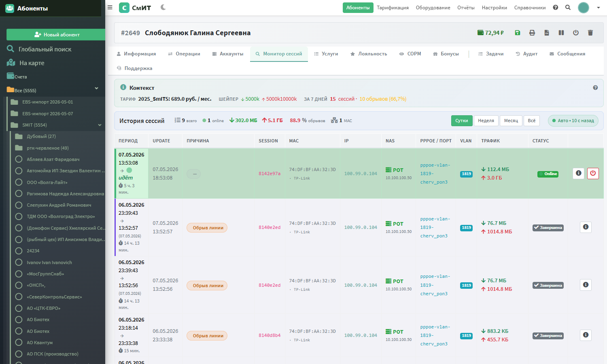Image resolution: width=607 pixels, height=364 pixels.
Task: Select radio for ООО «Волга-Лайт»
Action: point(19,182)
